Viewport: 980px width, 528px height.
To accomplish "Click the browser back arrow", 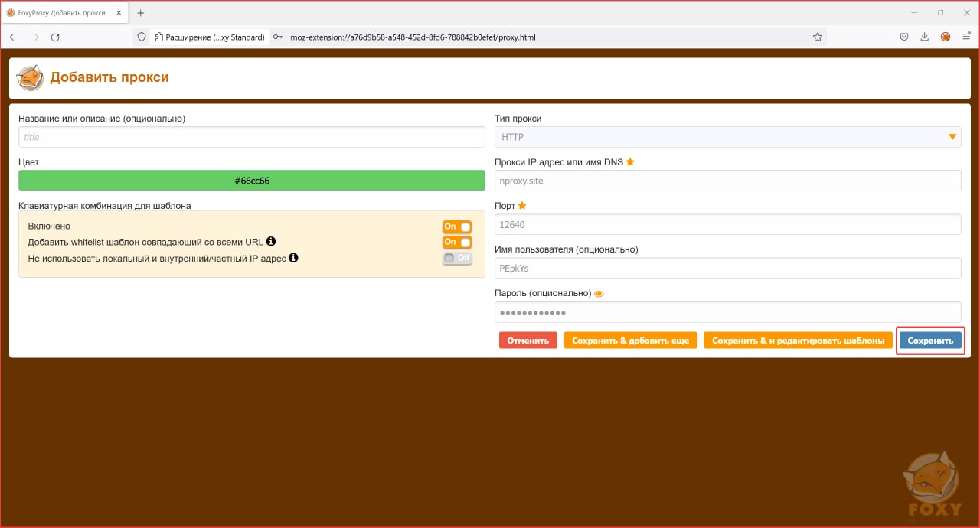I will coord(14,37).
